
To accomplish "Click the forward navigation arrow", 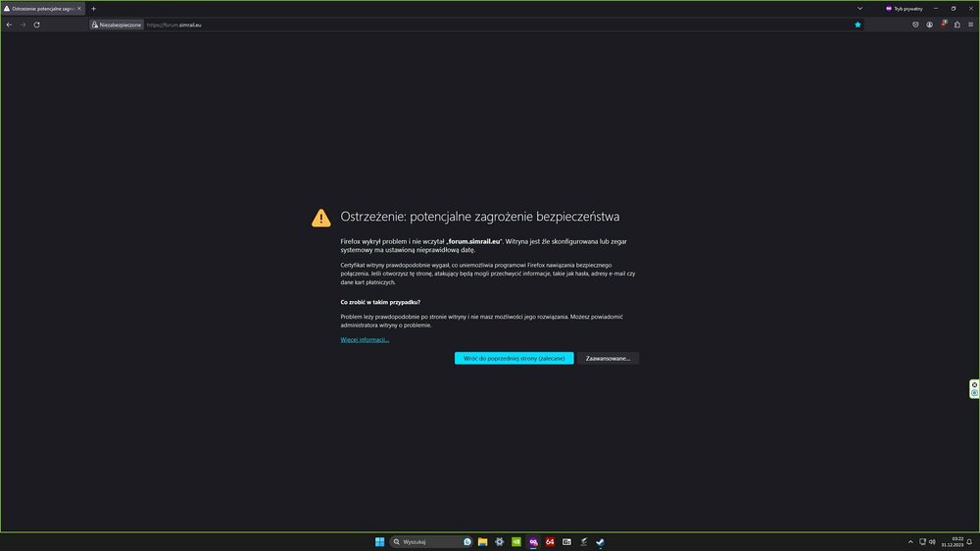I will (x=24, y=25).
